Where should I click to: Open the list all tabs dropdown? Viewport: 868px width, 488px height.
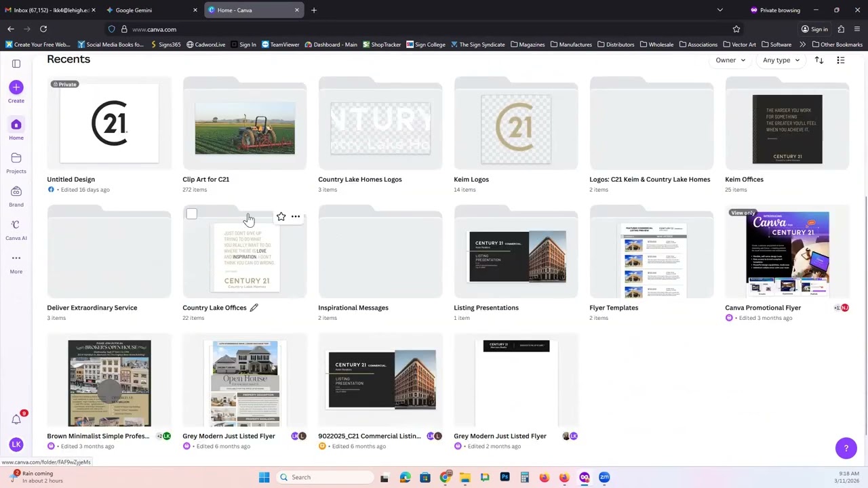720,10
